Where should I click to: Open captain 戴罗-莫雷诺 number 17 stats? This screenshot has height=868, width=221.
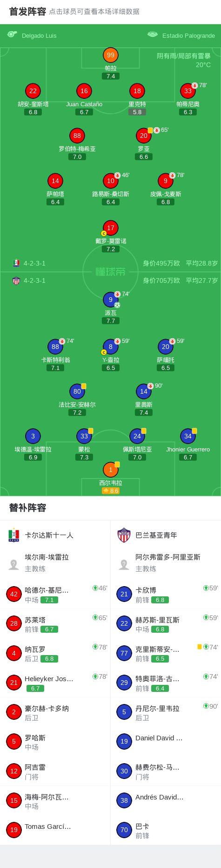tap(111, 228)
